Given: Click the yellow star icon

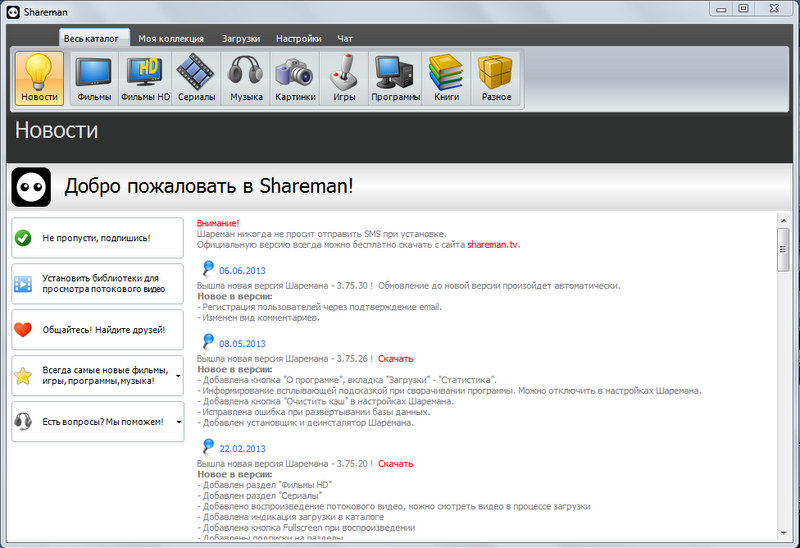Looking at the screenshot, I should pyautogui.click(x=23, y=376).
